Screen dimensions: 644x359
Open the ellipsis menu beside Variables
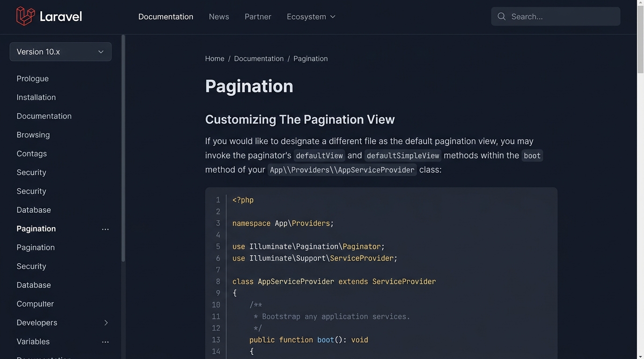105,342
